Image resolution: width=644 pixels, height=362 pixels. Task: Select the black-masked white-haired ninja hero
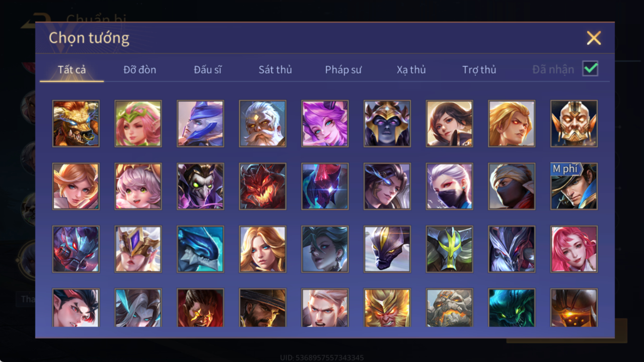tap(450, 187)
